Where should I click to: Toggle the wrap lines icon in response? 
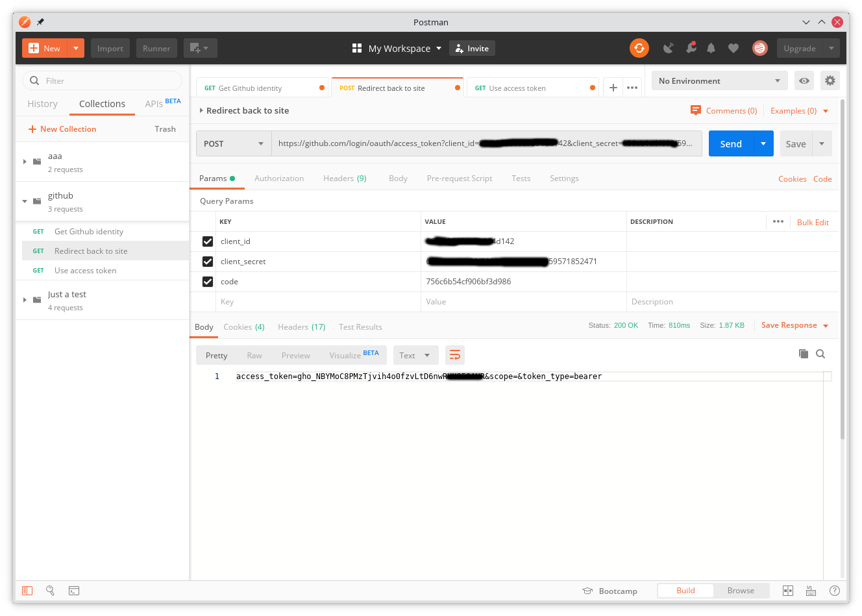(x=455, y=355)
